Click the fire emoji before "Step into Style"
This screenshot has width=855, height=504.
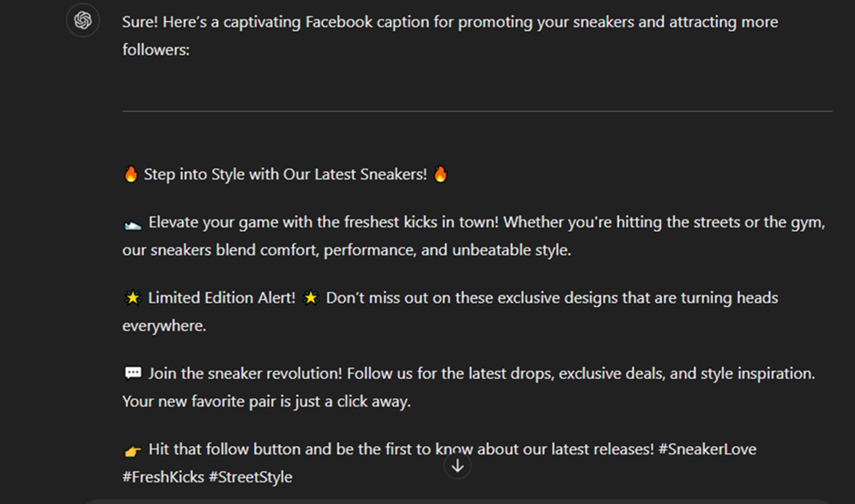pyautogui.click(x=131, y=175)
